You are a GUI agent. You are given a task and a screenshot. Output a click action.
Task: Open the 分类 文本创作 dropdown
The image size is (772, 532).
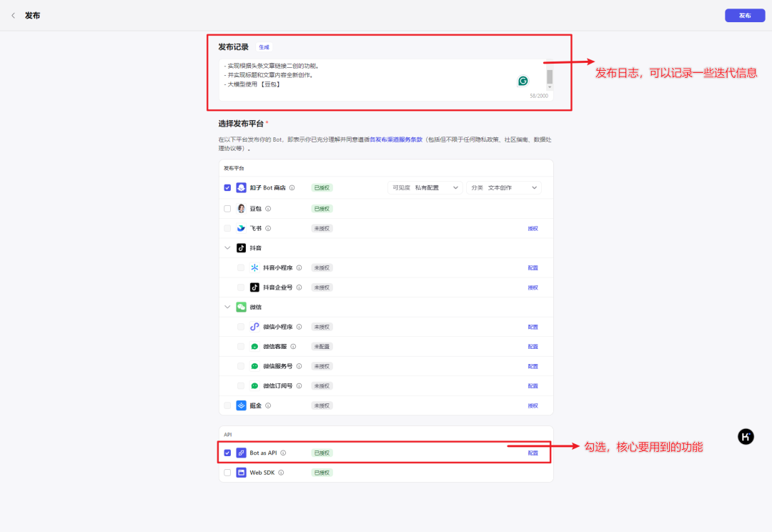tap(504, 187)
